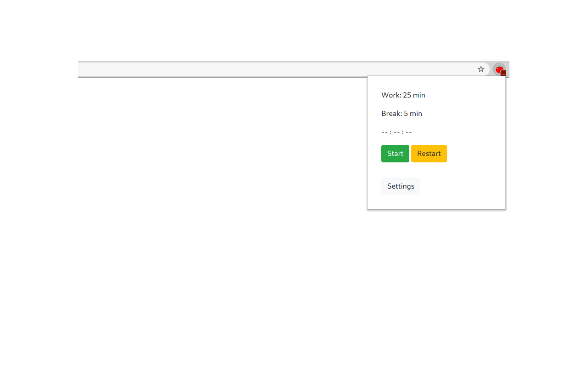Select the red badge on the tomato icon
Viewport: 588px width, 368px height.
click(x=503, y=73)
